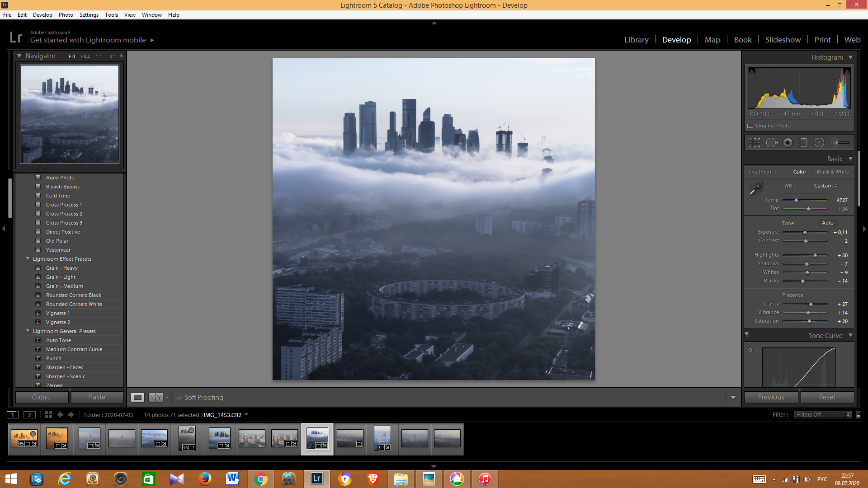Click the Exposure slider handle

pyautogui.click(x=805, y=232)
